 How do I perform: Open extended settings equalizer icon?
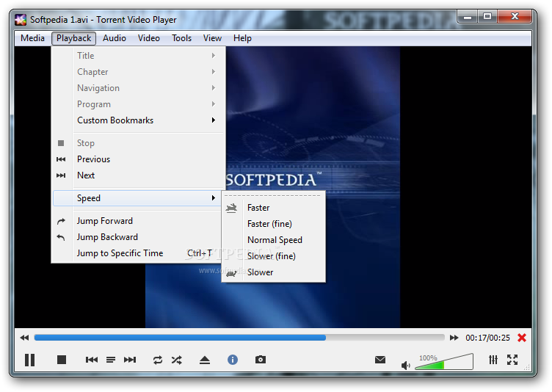click(x=493, y=360)
